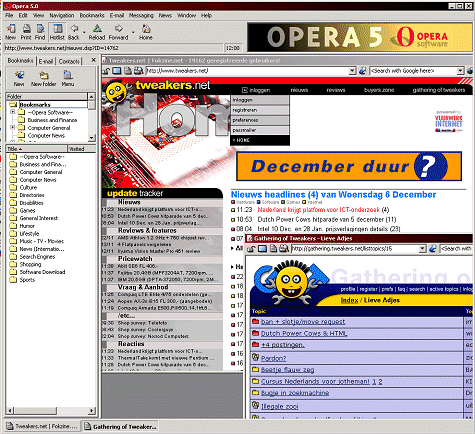Go to the Home page icon
The image size is (475, 434).
pyautogui.click(x=146, y=32)
